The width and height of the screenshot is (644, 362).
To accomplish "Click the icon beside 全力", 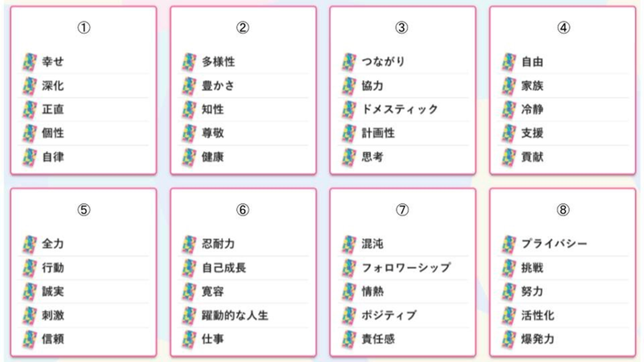I will [x=29, y=244].
